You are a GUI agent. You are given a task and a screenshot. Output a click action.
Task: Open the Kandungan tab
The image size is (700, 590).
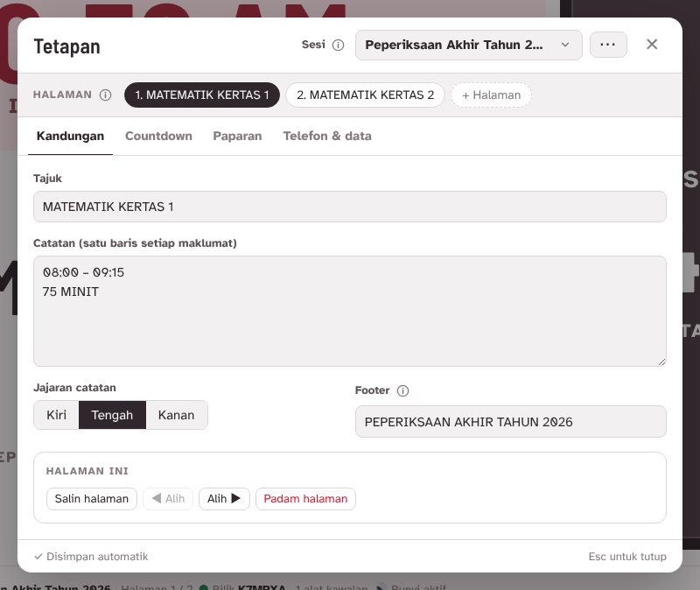[70, 137]
